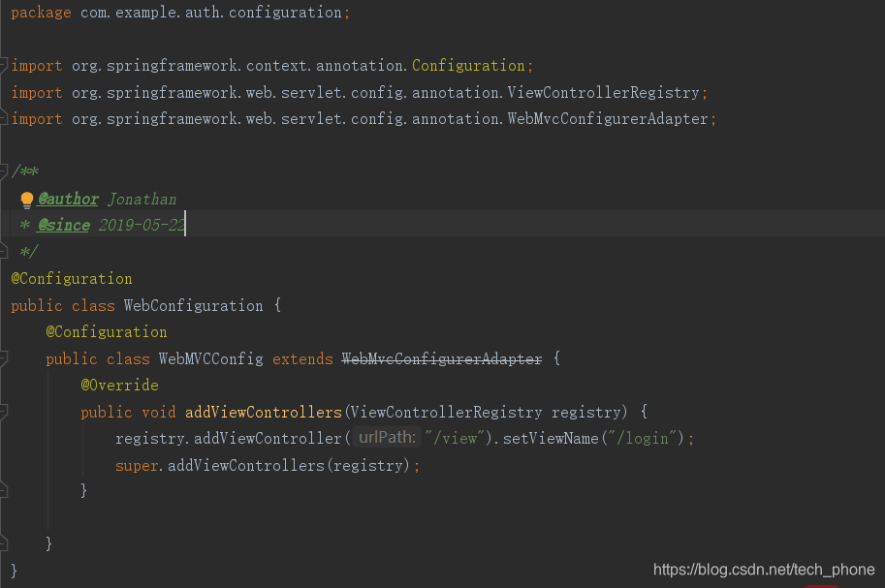Click the struck-through WebMvcConfigurerAdapter superclass
The width and height of the screenshot is (885, 588).
[x=442, y=358]
